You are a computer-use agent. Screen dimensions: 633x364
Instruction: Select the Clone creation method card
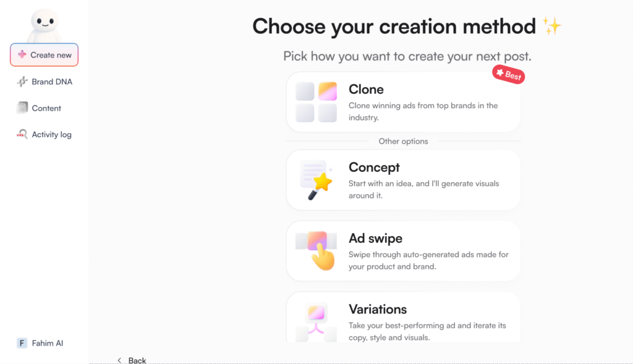pyautogui.click(x=403, y=102)
